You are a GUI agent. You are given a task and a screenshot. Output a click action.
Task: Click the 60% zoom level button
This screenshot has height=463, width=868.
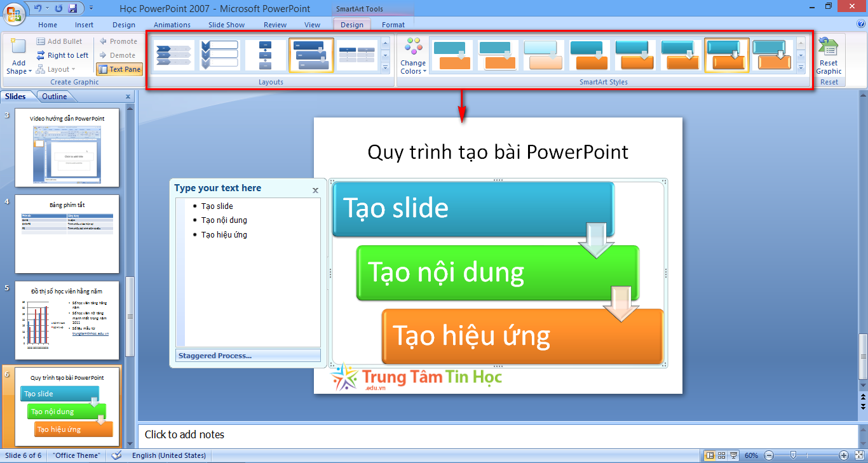pyautogui.click(x=751, y=455)
